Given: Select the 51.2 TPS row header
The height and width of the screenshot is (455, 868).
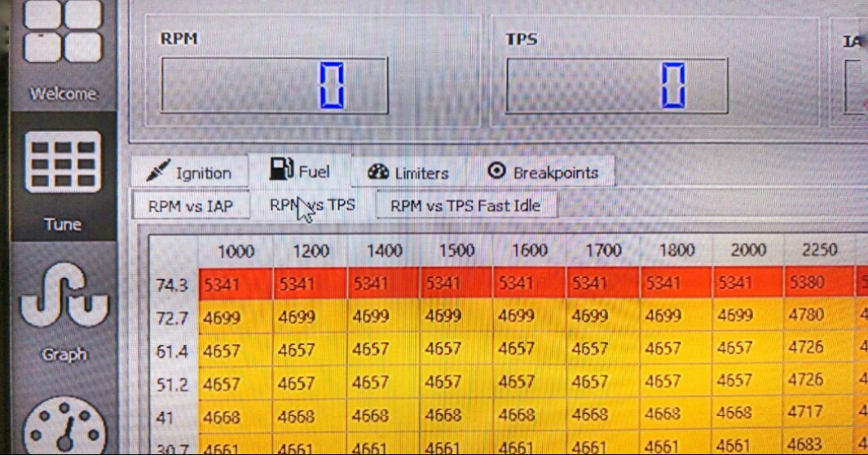Looking at the screenshot, I should coord(174,384).
